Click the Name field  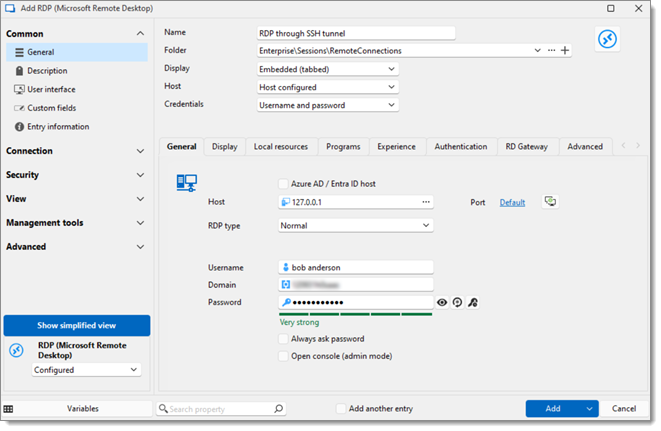point(356,33)
